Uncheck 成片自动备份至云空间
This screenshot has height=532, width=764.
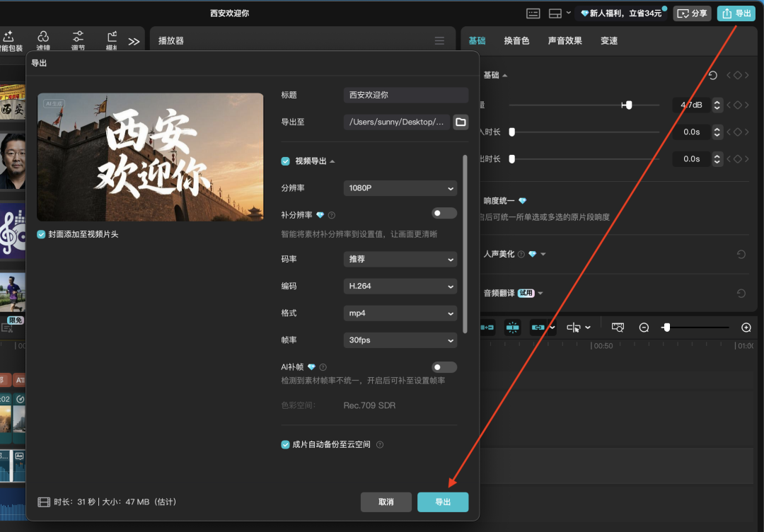coord(285,444)
